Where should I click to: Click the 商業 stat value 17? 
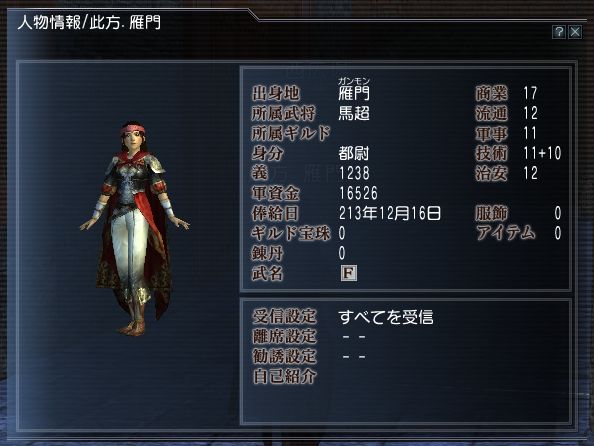(x=530, y=93)
